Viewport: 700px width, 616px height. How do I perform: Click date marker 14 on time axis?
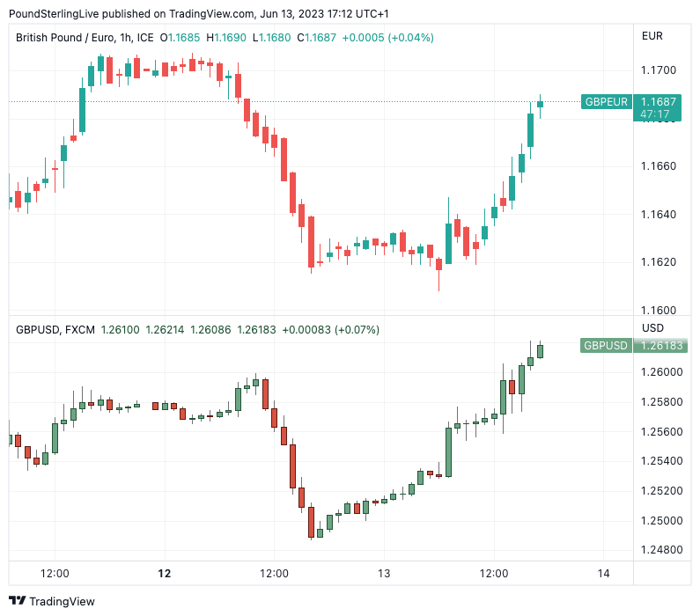[603, 573]
